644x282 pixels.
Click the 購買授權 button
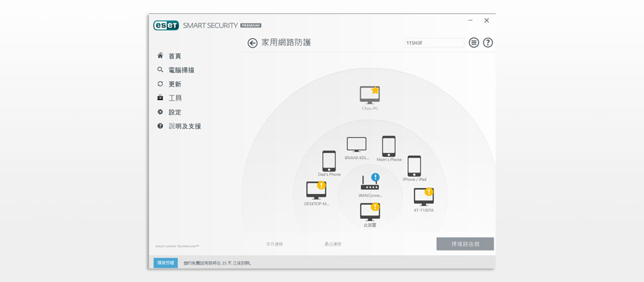pos(166,263)
